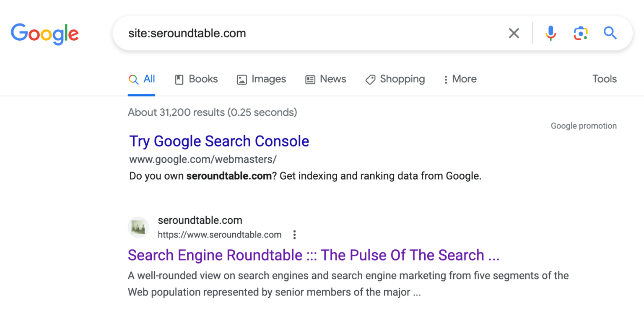The width and height of the screenshot is (644, 316).
Task: Open the three-dot menu next to seroundtable.com
Action: tap(294, 235)
